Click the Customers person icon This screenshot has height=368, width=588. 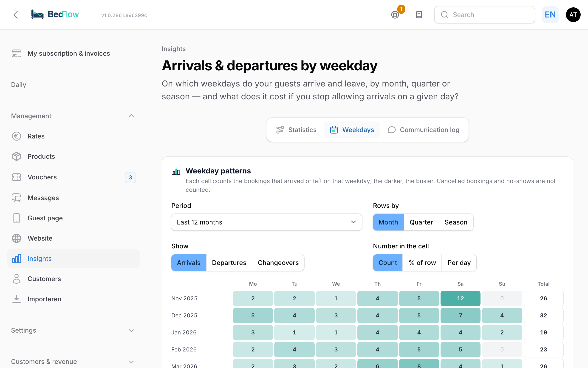17,279
